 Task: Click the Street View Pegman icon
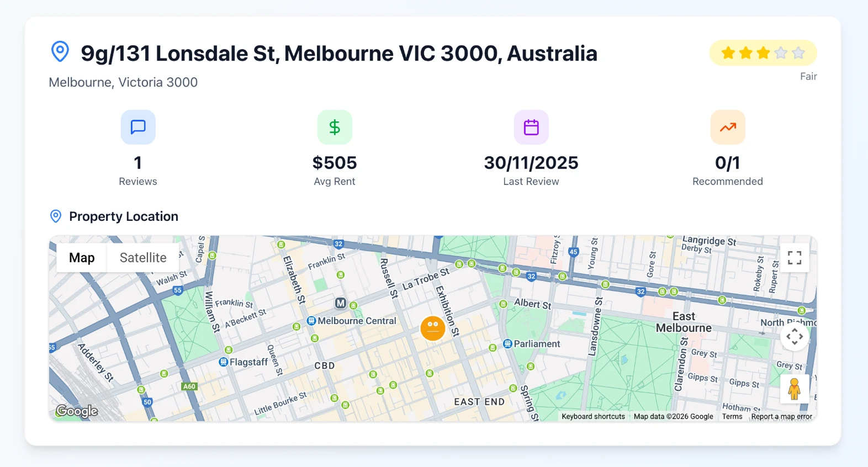tap(794, 389)
